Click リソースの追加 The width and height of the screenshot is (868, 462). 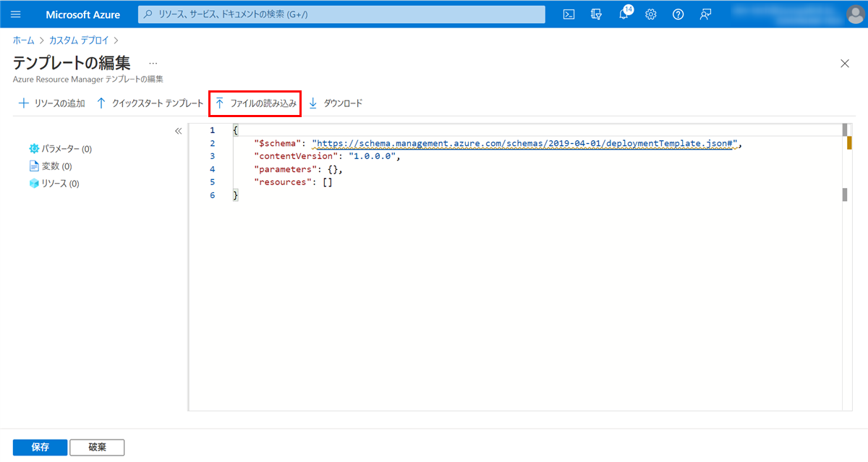pos(51,103)
